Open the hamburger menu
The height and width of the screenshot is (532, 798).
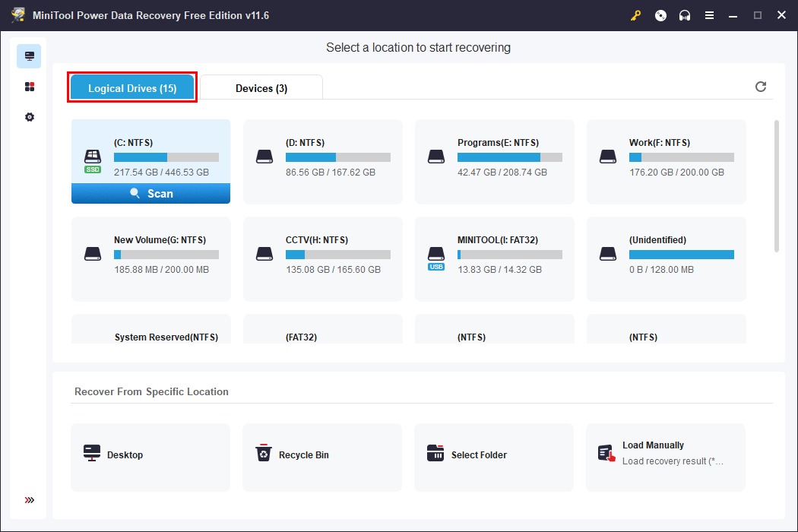709,15
